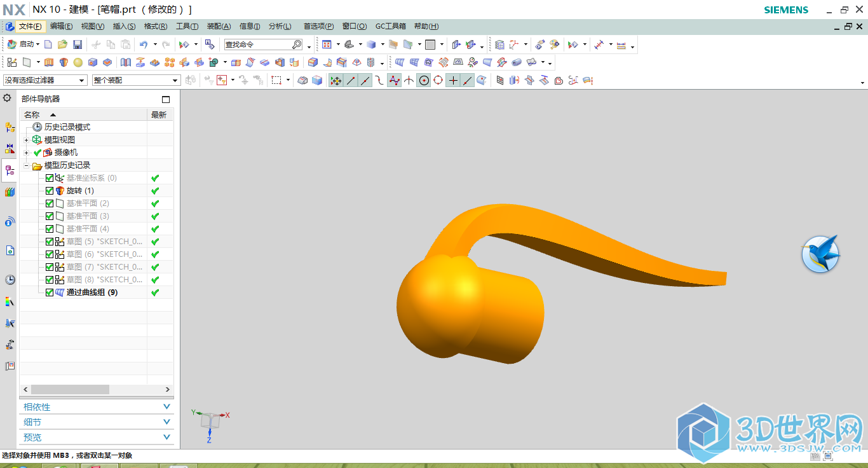Image resolution: width=868 pixels, height=468 pixels.
Task: Click the resource bar settings gear
Action: 8,98
